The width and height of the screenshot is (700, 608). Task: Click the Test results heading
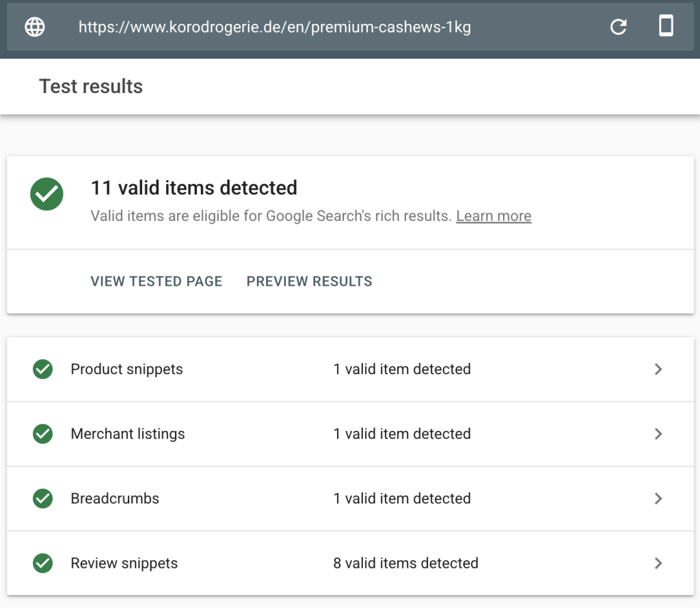(x=91, y=86)
